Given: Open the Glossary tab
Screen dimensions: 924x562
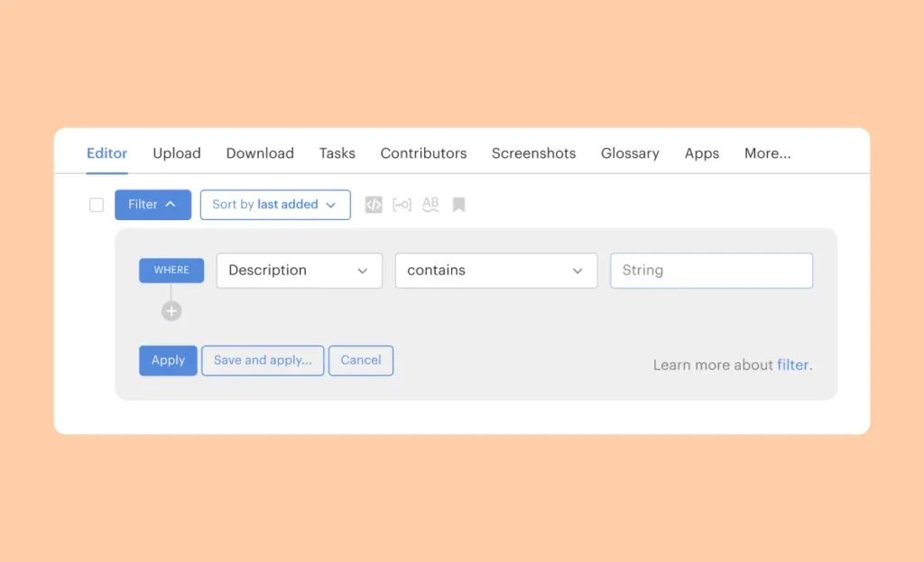Looking at the screenshot, I should tap(630, 153).
